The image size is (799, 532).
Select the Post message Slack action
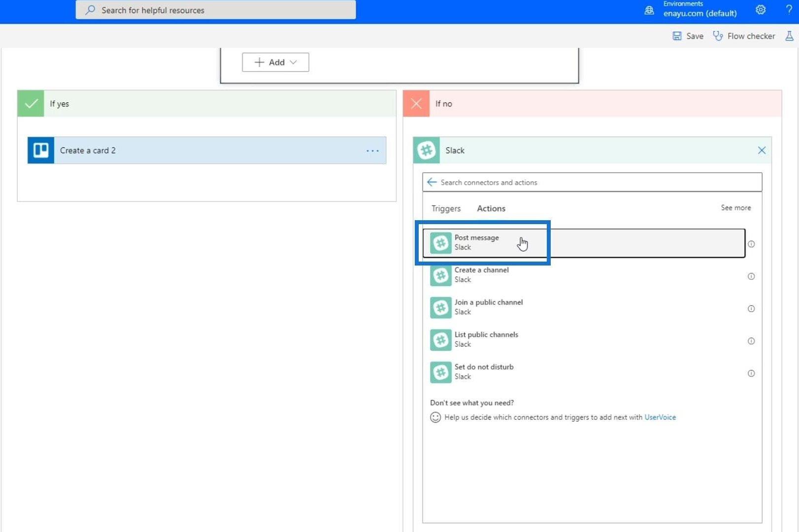[584, 243]
